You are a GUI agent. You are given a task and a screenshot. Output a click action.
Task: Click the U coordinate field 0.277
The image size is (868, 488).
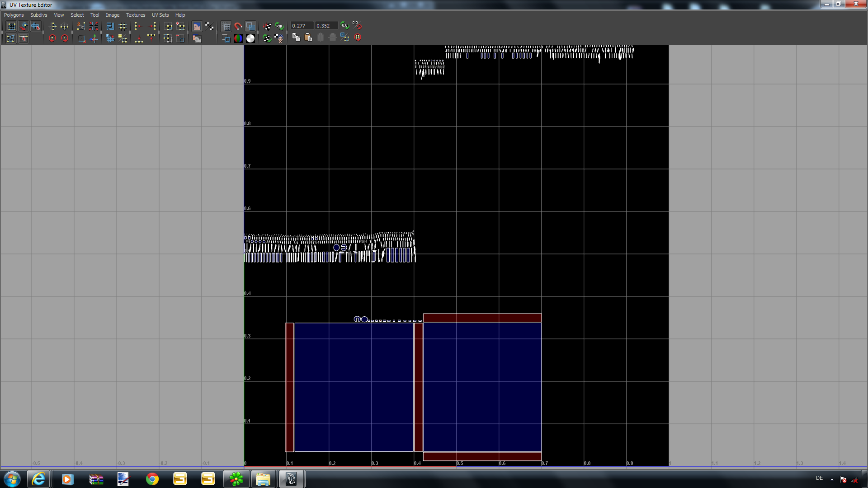(x=301, y=26)
